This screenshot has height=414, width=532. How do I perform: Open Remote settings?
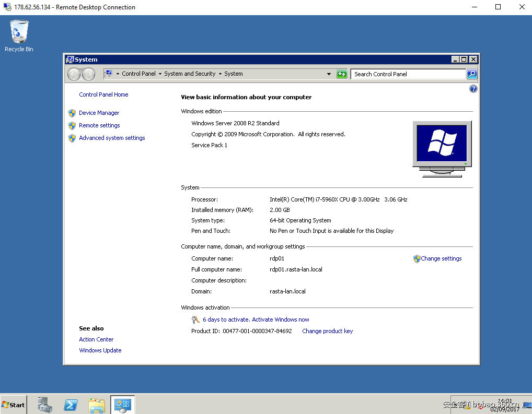(x=99, y=125)
